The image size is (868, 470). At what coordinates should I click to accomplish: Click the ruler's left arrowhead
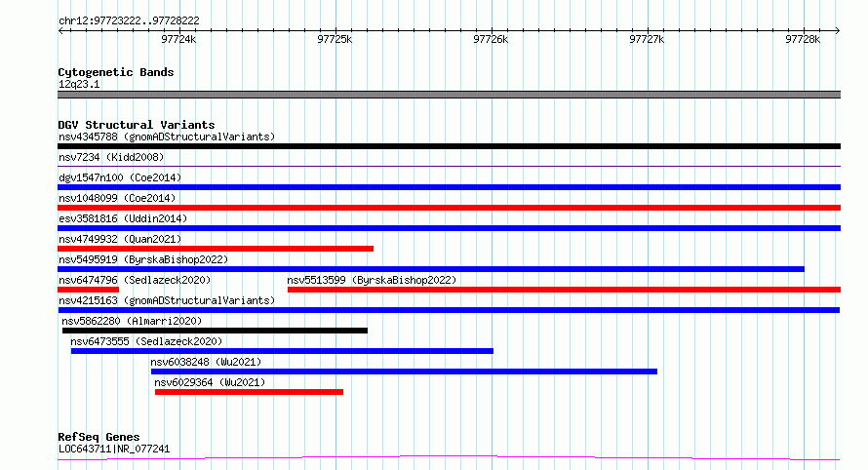(60, 31)
